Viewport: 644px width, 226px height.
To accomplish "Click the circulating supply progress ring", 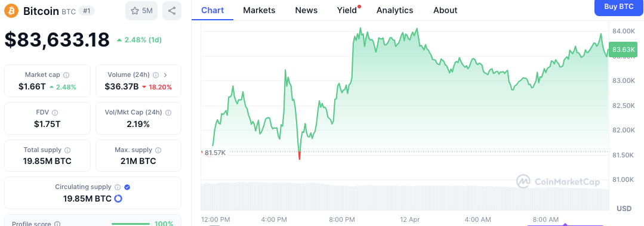I will coord(118,199).
